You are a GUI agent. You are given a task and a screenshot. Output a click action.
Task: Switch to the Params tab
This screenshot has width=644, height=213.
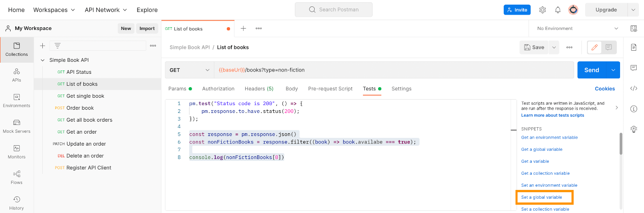180,89
